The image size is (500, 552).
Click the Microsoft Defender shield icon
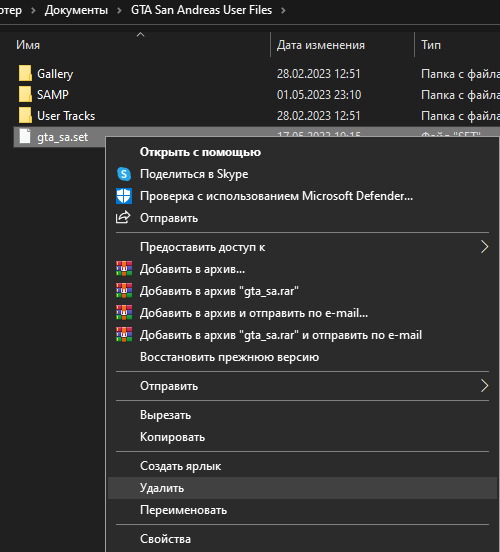coord(124,196)
